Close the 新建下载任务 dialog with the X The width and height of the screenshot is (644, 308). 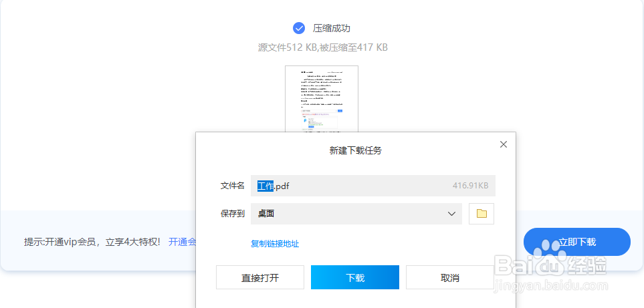[504, 144]
